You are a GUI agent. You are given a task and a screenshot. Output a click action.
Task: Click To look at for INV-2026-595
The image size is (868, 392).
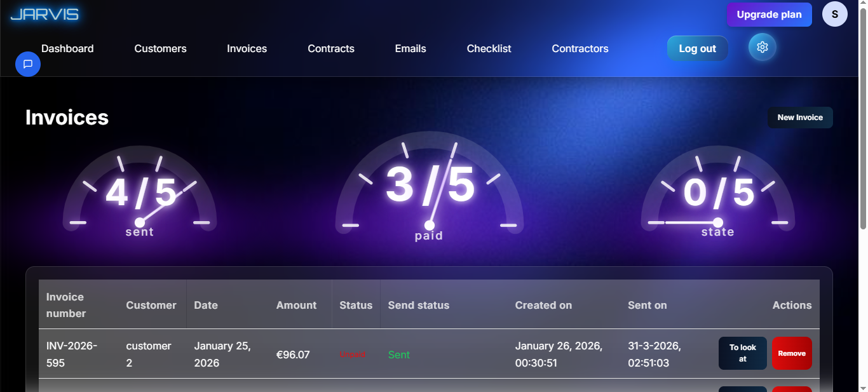(x=742, y=353)
